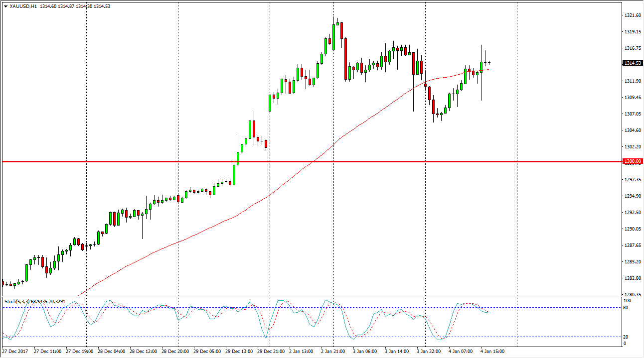Click the red 1300.00 price level label
Image resolution: width=644 pixels, height=358 pixels.
[632, 161]
